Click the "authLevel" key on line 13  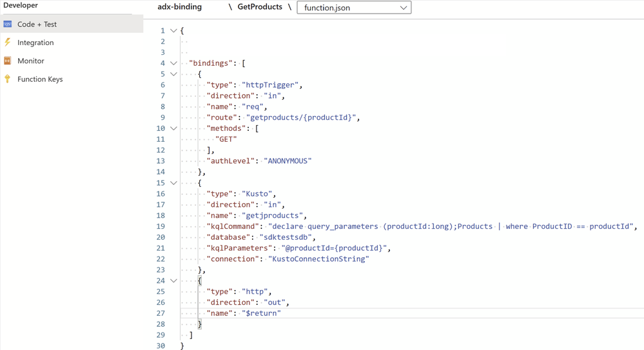pos(230,161)
